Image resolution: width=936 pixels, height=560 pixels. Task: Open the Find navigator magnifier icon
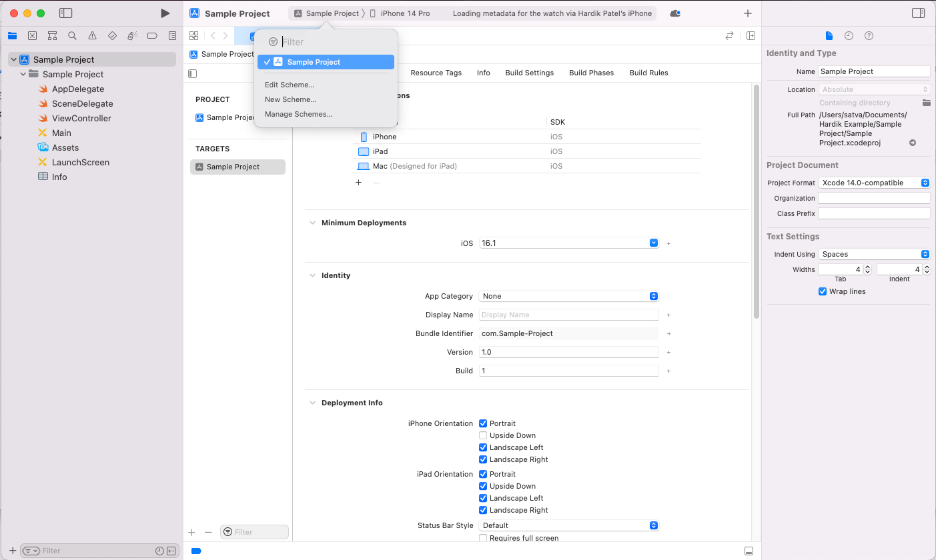72,36
